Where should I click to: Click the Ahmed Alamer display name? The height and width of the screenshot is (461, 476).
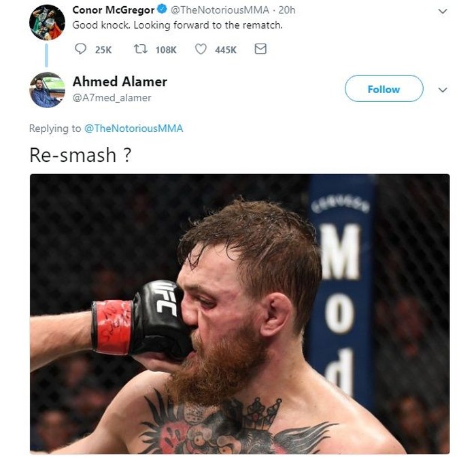(120, 82)
